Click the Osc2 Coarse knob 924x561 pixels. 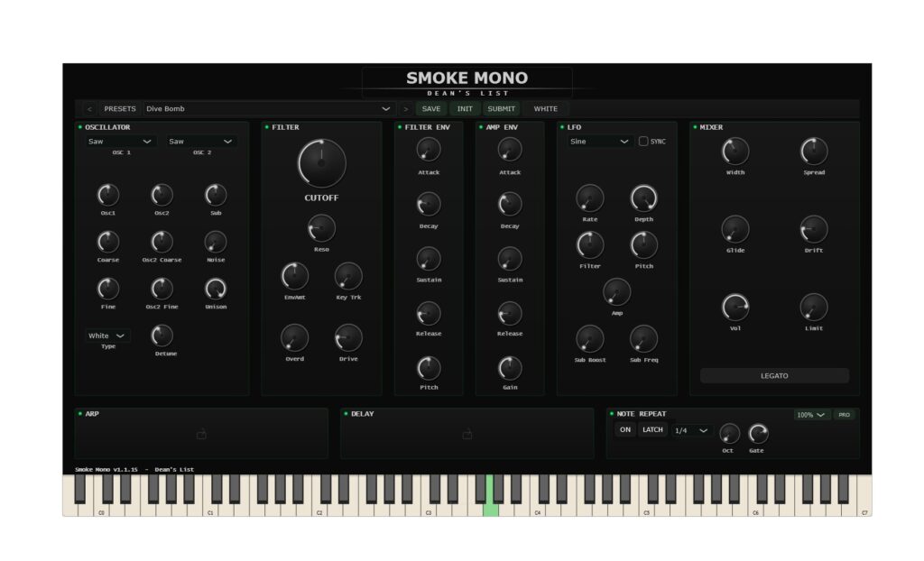click(162, 243)
